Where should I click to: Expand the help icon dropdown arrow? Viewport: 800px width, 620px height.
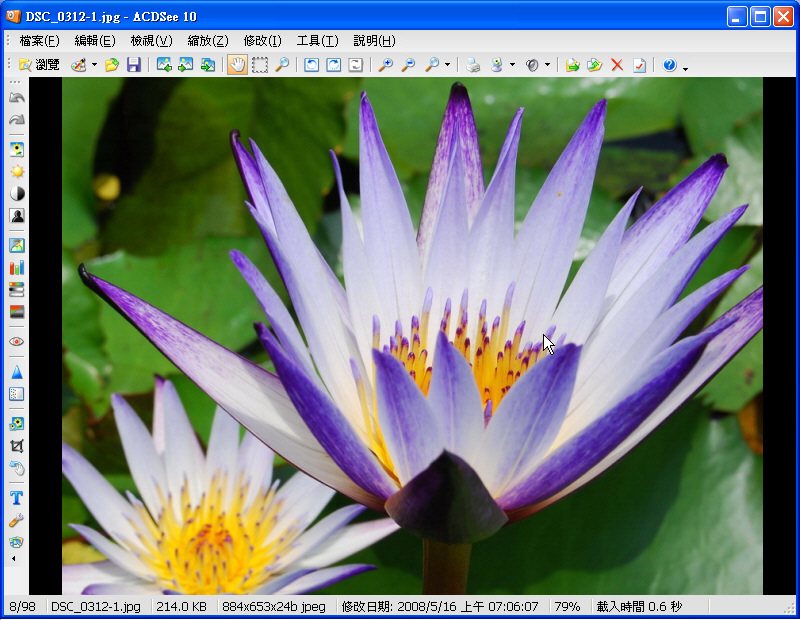tap(685, 67)
